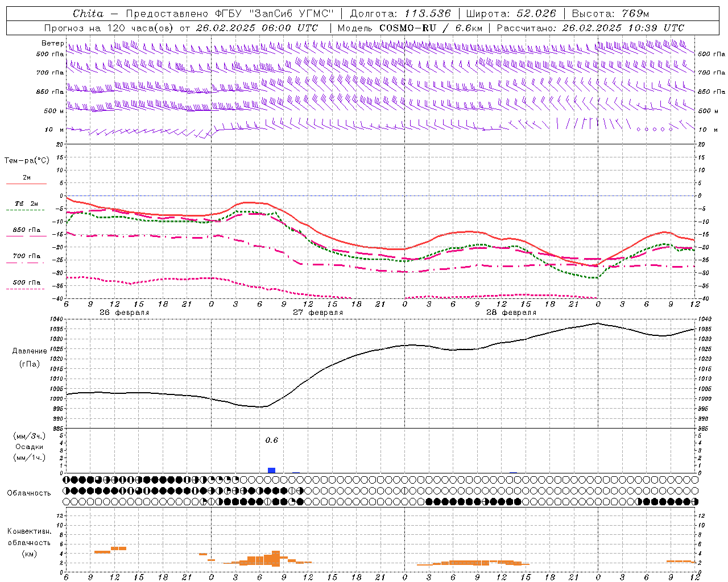
Task: Click the precipitation value "0.6"
Action: [272, 440]
